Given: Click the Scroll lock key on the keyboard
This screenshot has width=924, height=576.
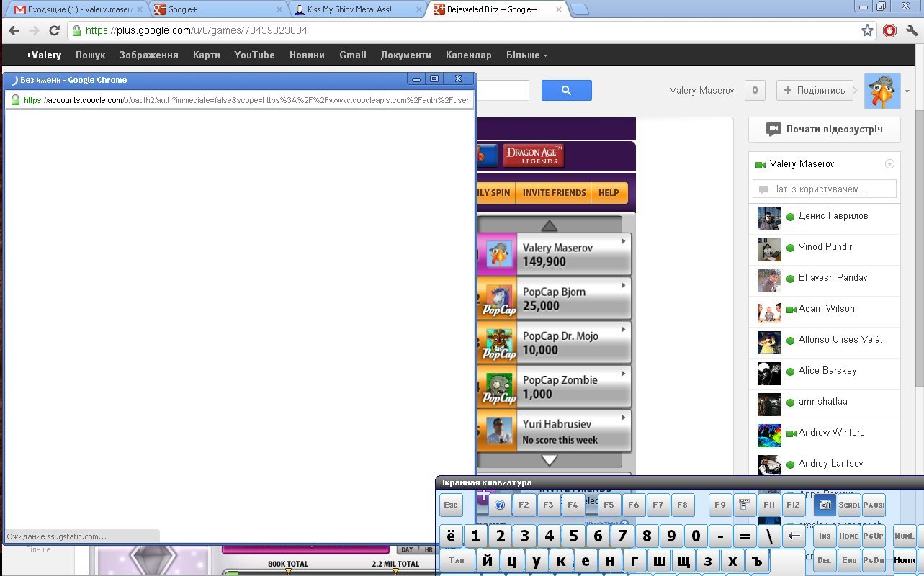Looking at the screenshot, I should (850, 505).
